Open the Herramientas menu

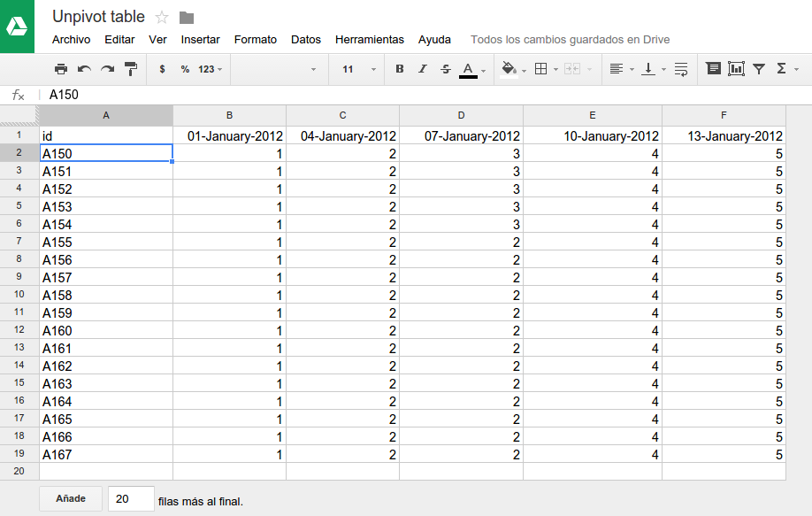coord(369,40)
